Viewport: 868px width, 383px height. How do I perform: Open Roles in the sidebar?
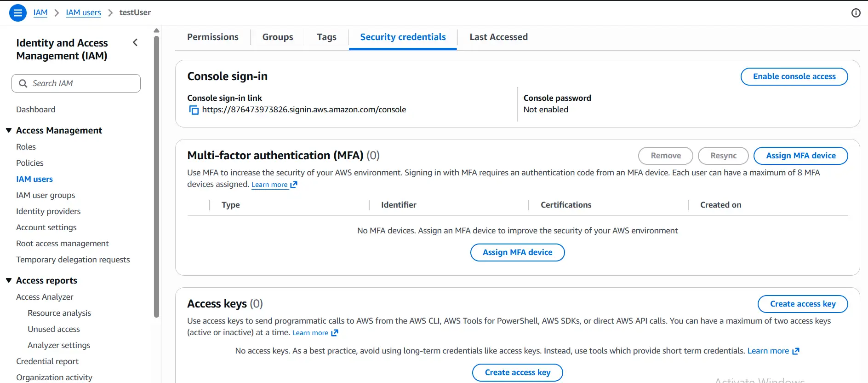coord(26,147)
